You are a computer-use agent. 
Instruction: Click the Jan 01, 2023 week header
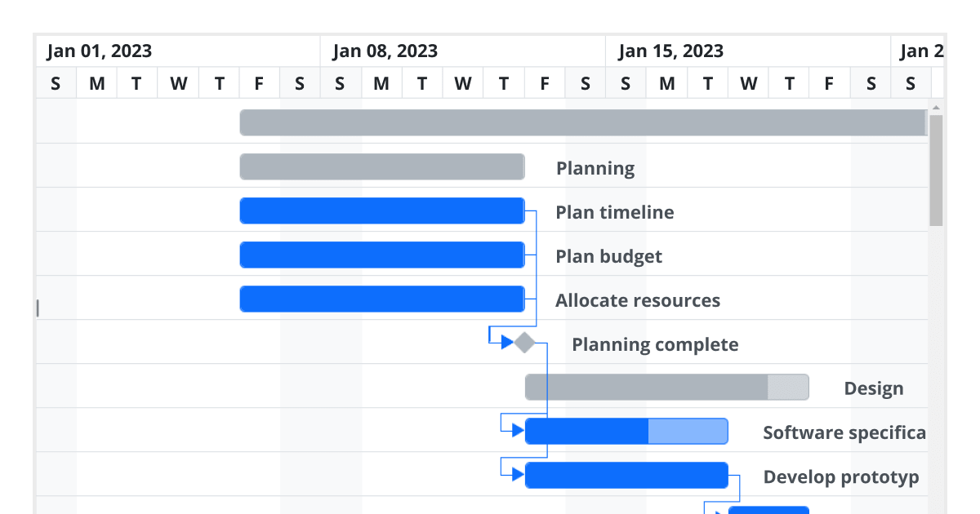click(x=100, y=51)
